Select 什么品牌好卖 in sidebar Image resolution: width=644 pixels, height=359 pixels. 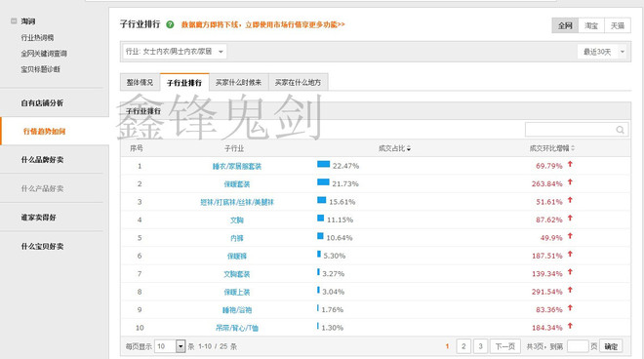coord(42,160)
